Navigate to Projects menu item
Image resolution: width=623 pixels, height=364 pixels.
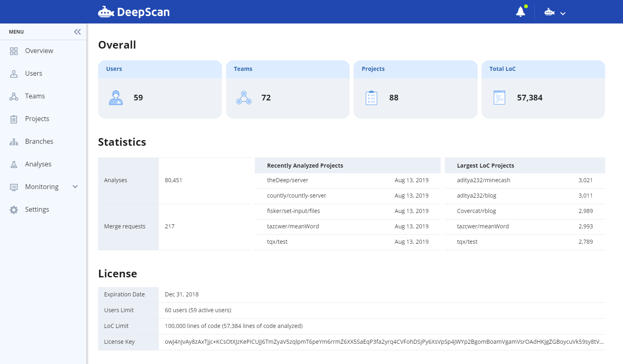(x=37, y=119)
